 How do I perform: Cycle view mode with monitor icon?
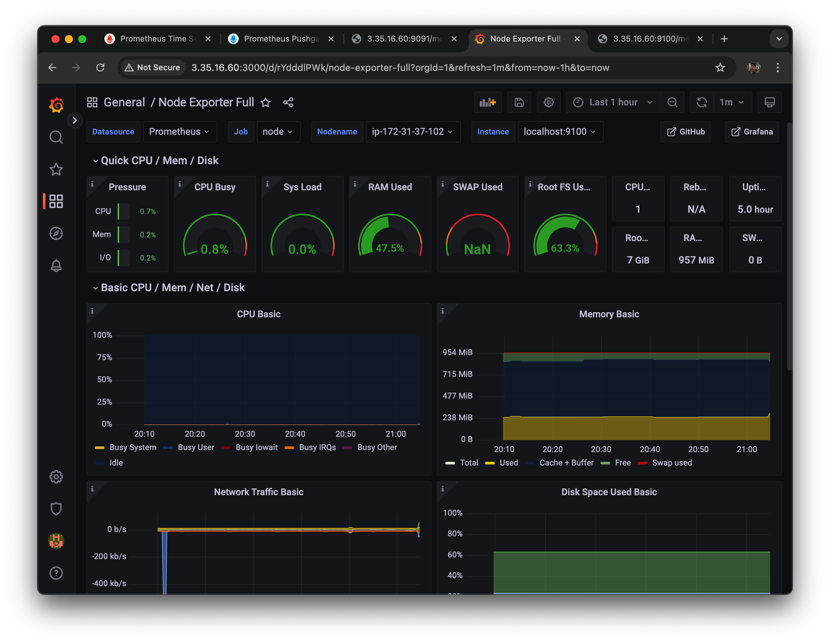point(769,102)
